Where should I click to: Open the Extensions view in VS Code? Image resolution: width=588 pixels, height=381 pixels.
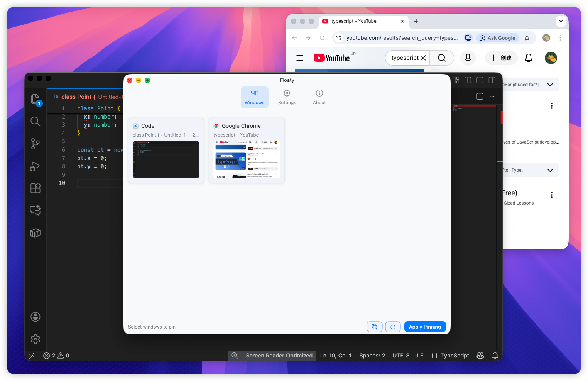[35, 188]
